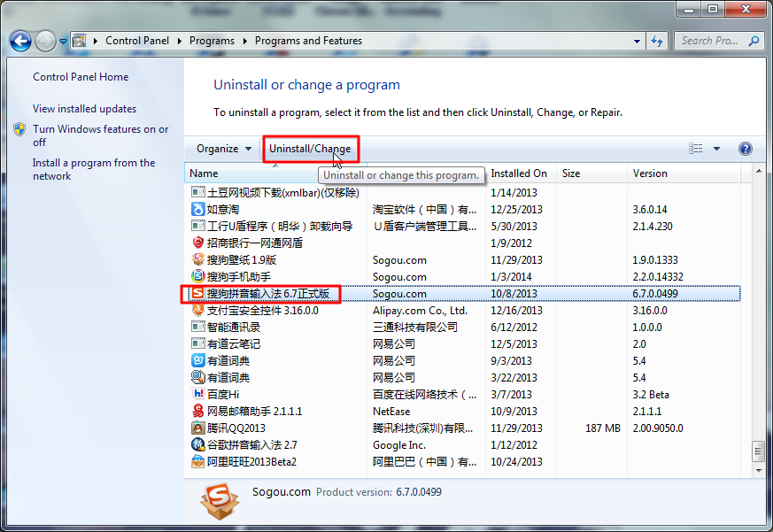
Task: Select 搜狗壁纸 1.9版 icon
Action: (x=197, y=259)
